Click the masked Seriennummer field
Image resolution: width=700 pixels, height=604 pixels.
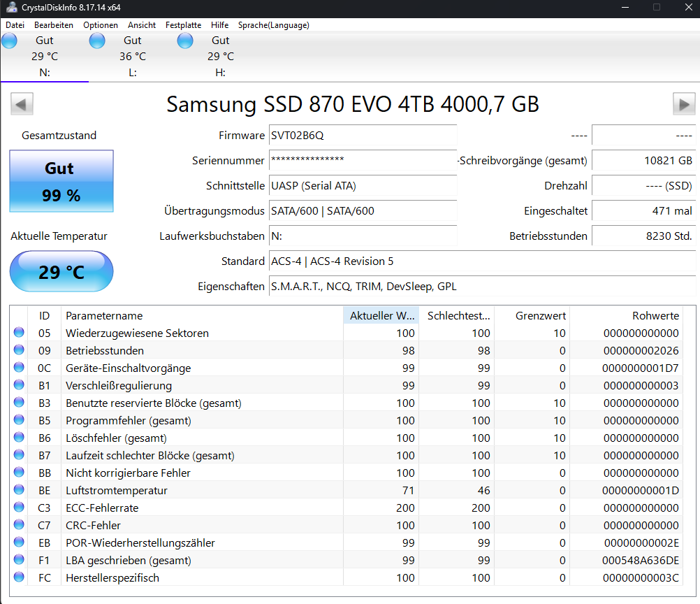pos(363,160)
